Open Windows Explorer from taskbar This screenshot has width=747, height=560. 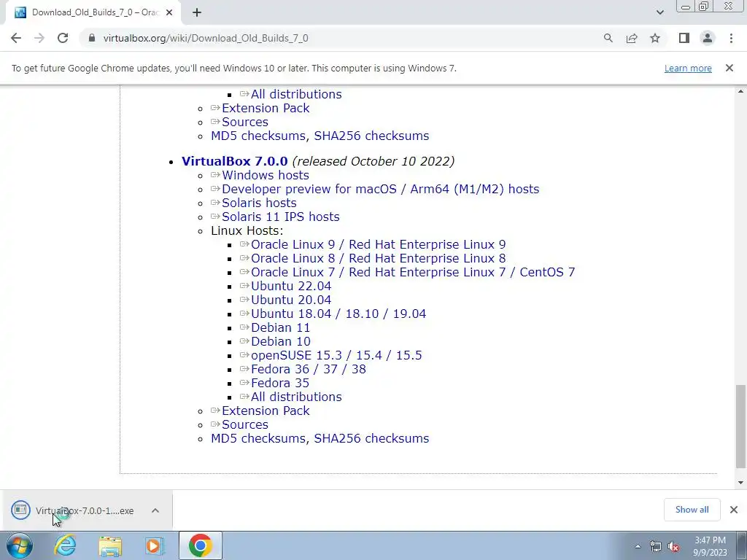[110, 545]
